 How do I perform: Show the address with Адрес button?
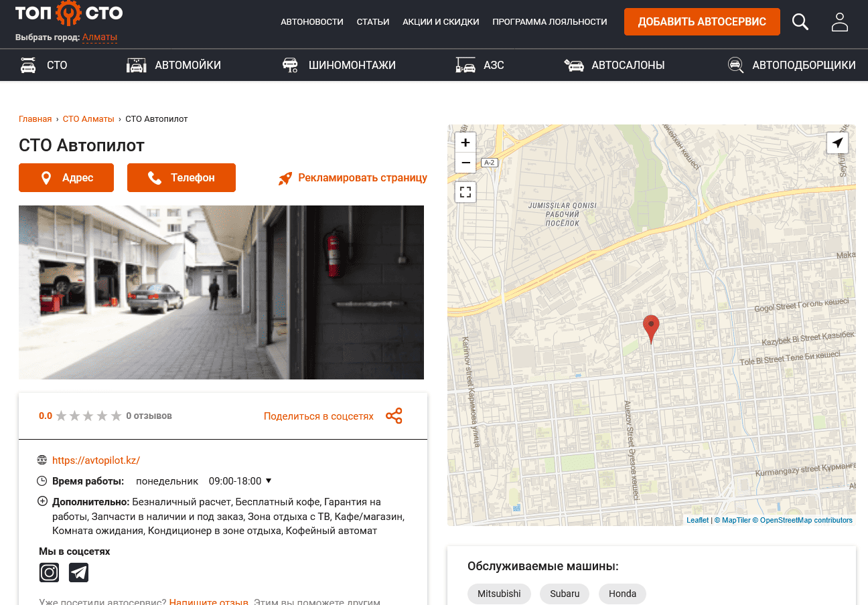[66, 177]
